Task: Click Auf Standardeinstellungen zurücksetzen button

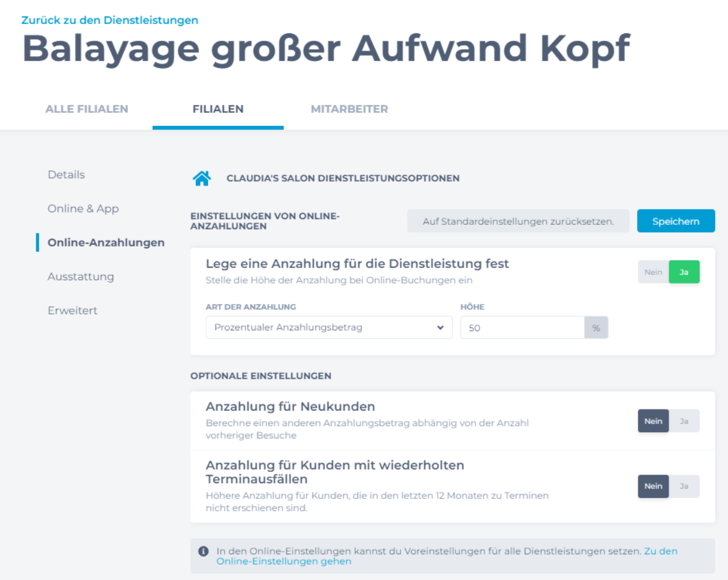Action: click(518, 221)
